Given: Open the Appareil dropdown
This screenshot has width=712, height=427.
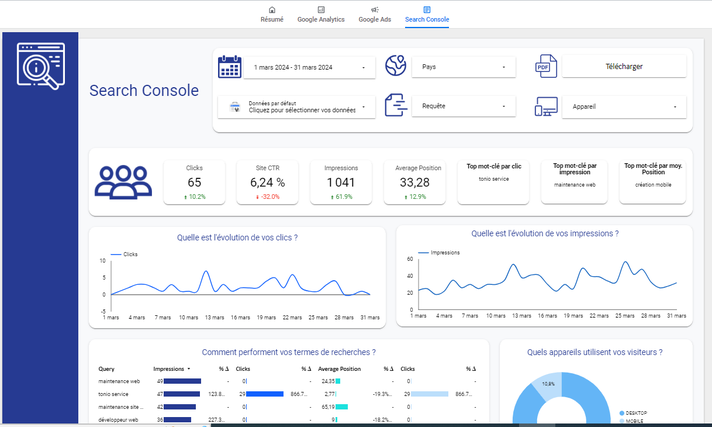Looking at the screenshot, I should 624,107.
